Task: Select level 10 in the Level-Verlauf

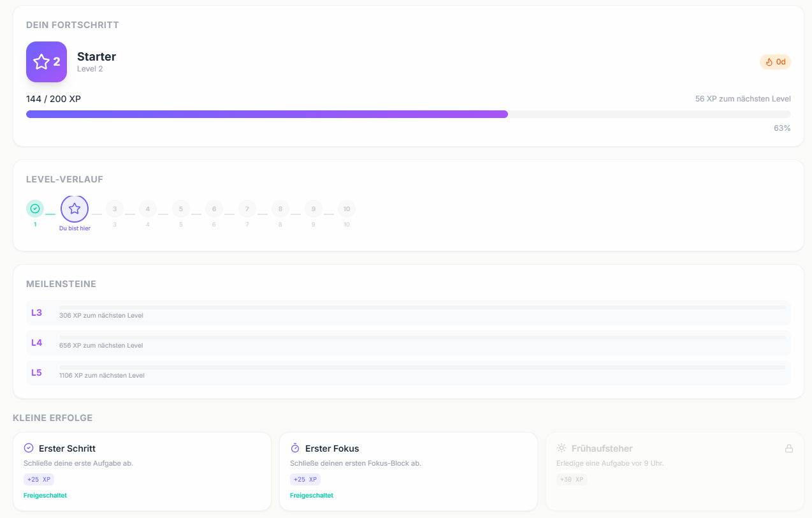Action: pos(347,209)
